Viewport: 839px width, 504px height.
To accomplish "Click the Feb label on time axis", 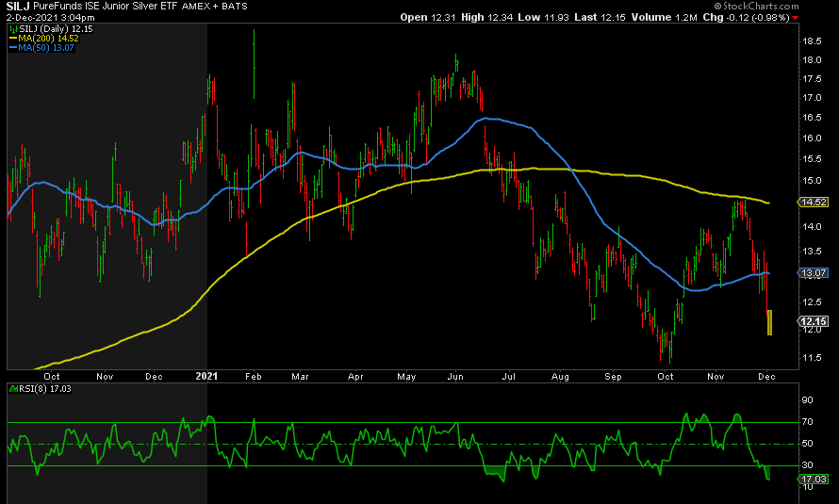I will point(253,376).
